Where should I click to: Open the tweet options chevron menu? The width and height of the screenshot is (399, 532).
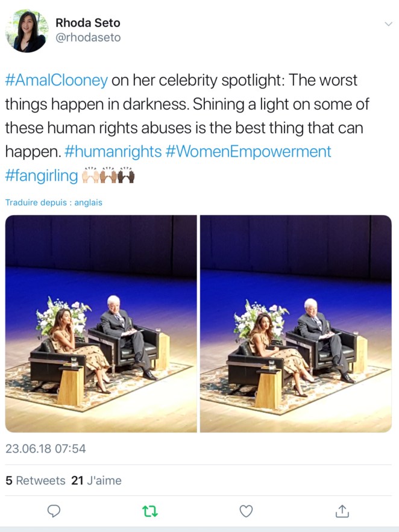tap(388, 23)
